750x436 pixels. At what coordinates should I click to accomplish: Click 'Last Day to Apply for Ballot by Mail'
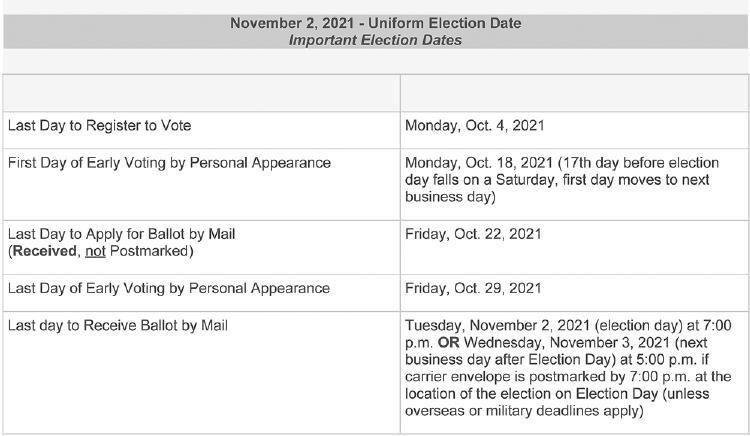(x=121, y=234)
